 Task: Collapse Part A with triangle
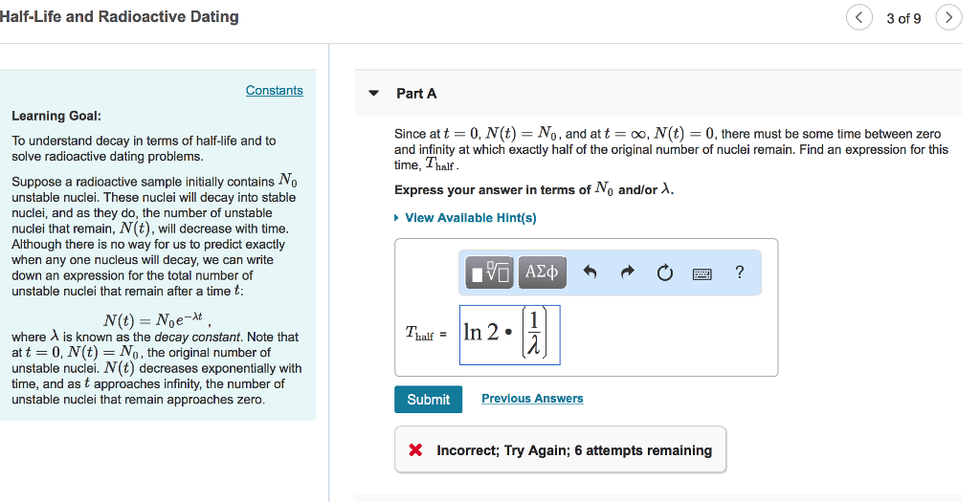point(374,94)
